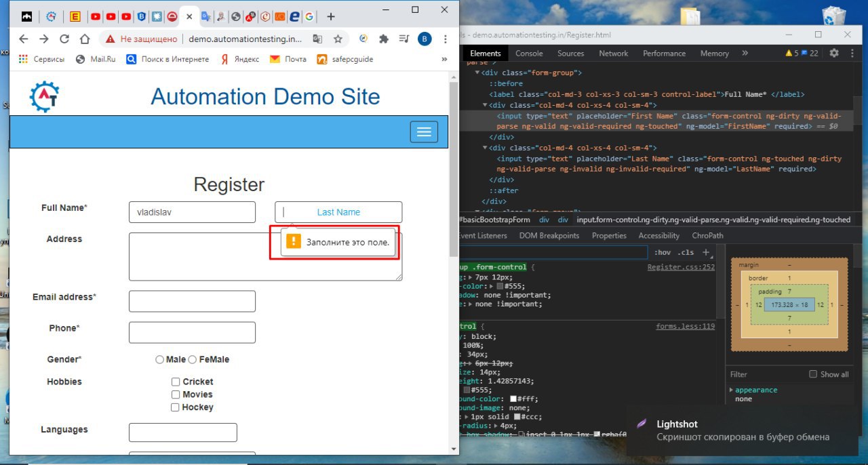Open DevTools settings gear
Viewport: 868px width, 465px height.
click(x=834, y=54)
